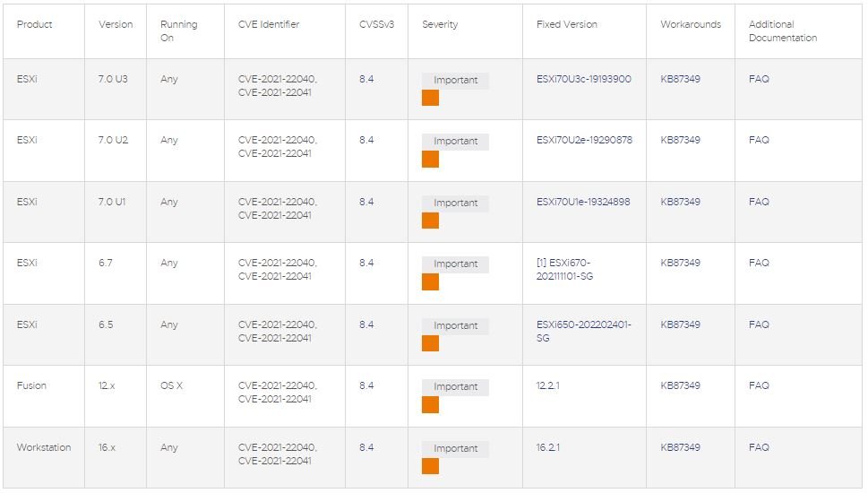The height and width of the screenshot is (493, 868).
Task: Click orange severity square in Fusion row
Action: [430, 405]
